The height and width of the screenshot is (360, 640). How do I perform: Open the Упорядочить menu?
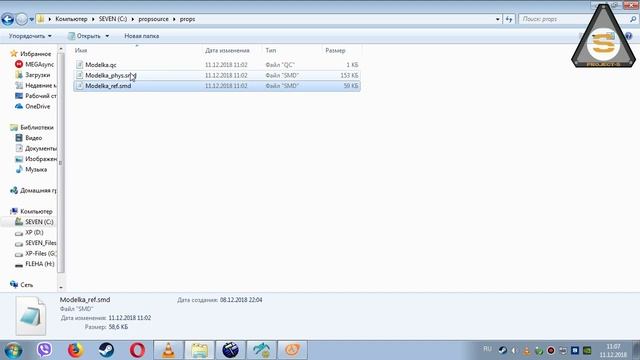point(30,36)
